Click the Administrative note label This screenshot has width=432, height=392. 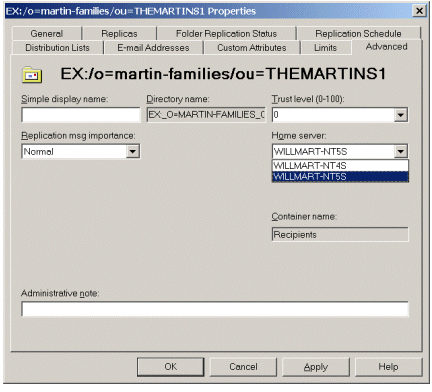(60, 293)
